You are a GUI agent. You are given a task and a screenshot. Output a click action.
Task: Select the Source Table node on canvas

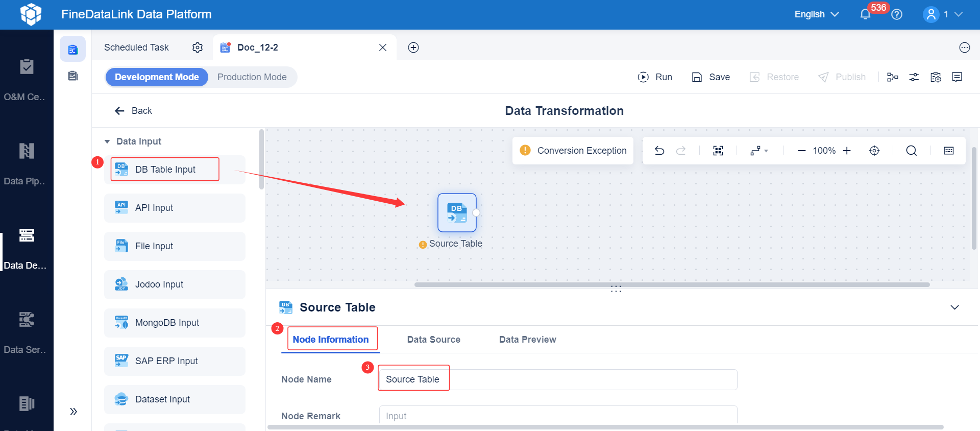[x=457, y=212]
